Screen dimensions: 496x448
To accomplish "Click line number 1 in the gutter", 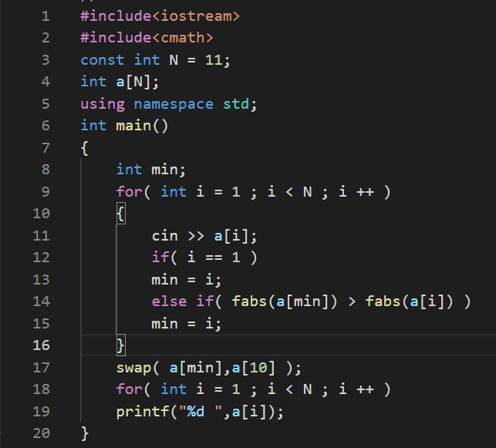I will [x=46, y=15].
